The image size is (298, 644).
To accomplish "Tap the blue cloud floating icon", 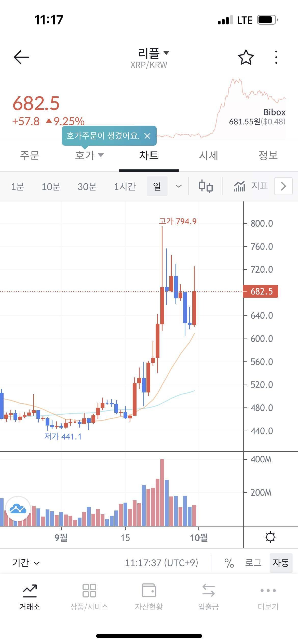I will coord(18,509).
